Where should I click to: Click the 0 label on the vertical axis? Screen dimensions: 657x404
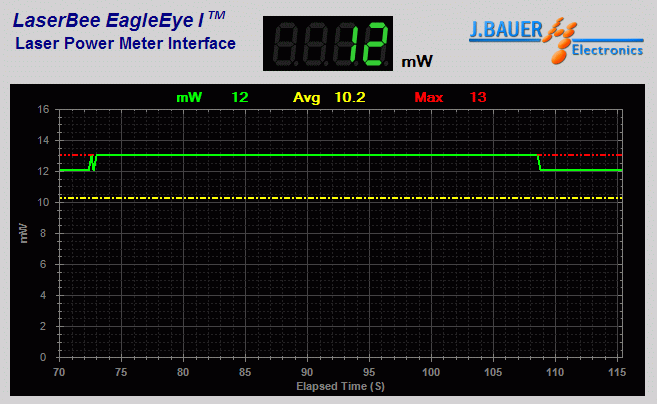(45, 357)
